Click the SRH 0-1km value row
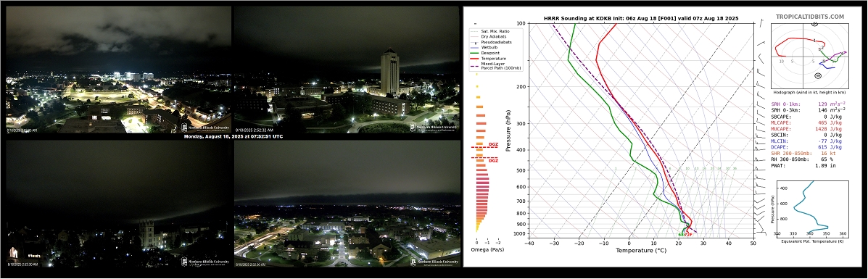The height and width of the screenshot is (279, 868). click(x=809, y=104)
